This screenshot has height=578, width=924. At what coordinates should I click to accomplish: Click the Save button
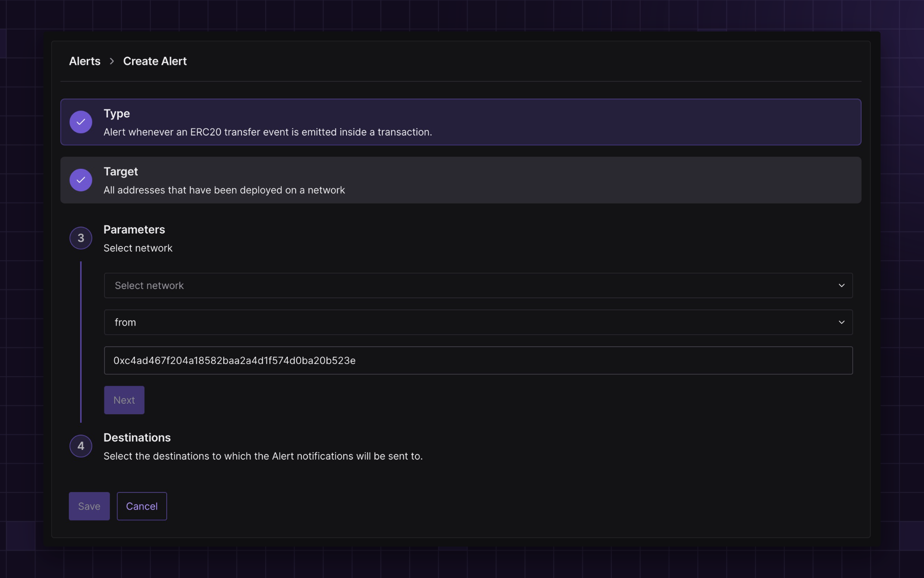[x=89, y=506]
